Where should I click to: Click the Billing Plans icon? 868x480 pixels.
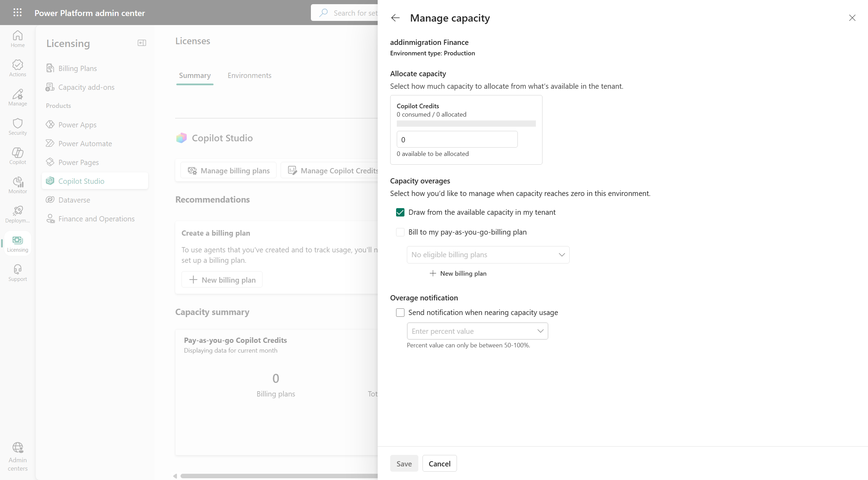tap(50, 68)
